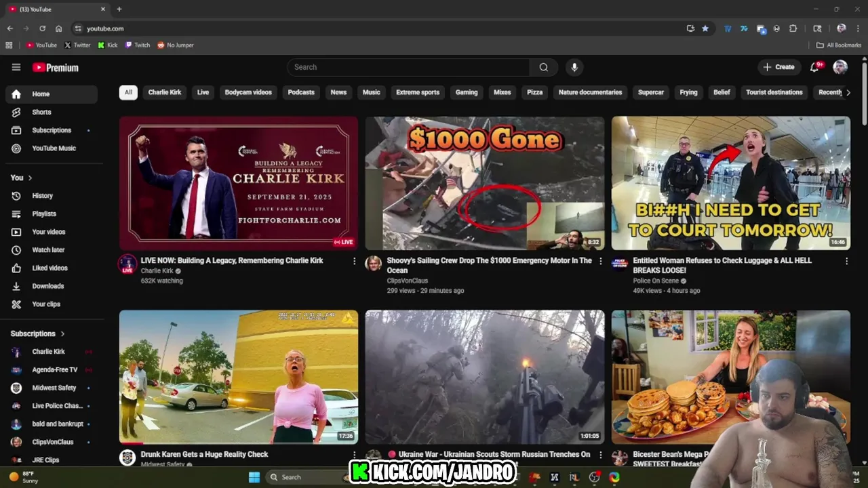The image size is (868, 488).
Task: Open the notifications bell
Action: [816, 66]
